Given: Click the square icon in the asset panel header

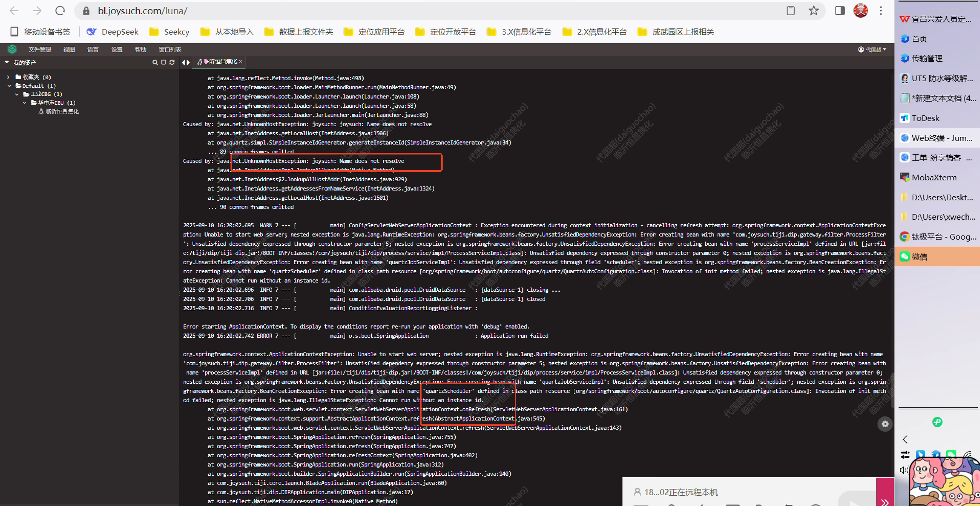Looking at the screenshot, I should pos(163,62).
